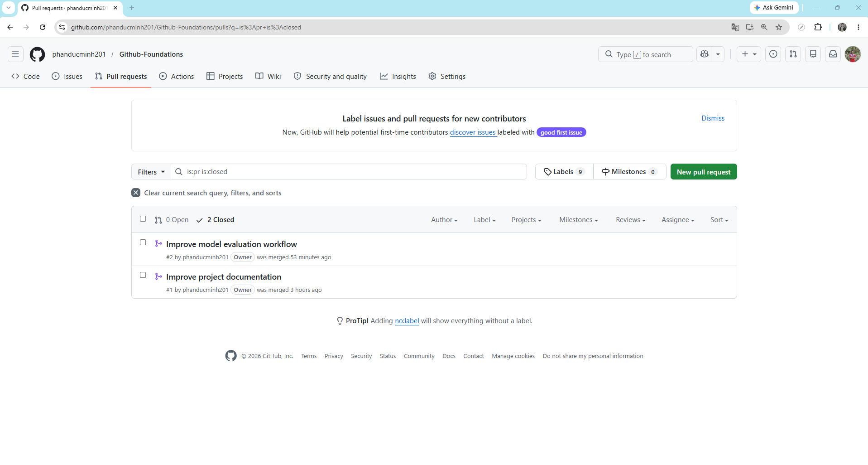Expand the Filters dropdown
Image resolution: width=868 pixels, height=465 pixels.
coord(151,172)
